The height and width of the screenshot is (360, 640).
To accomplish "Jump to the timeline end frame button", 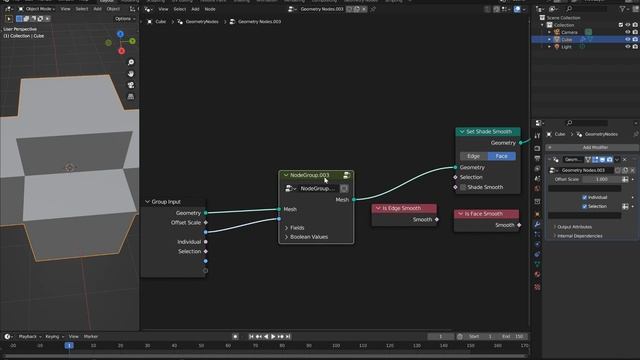I will (288, 336).
